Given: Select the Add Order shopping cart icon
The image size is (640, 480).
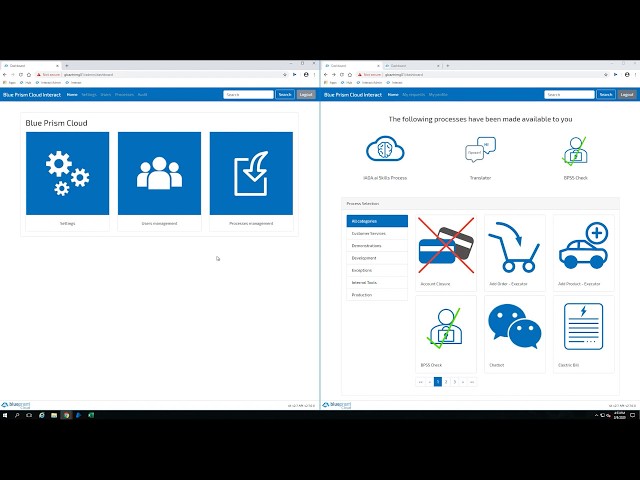Looking at the screenshot, I should point(514,247).
